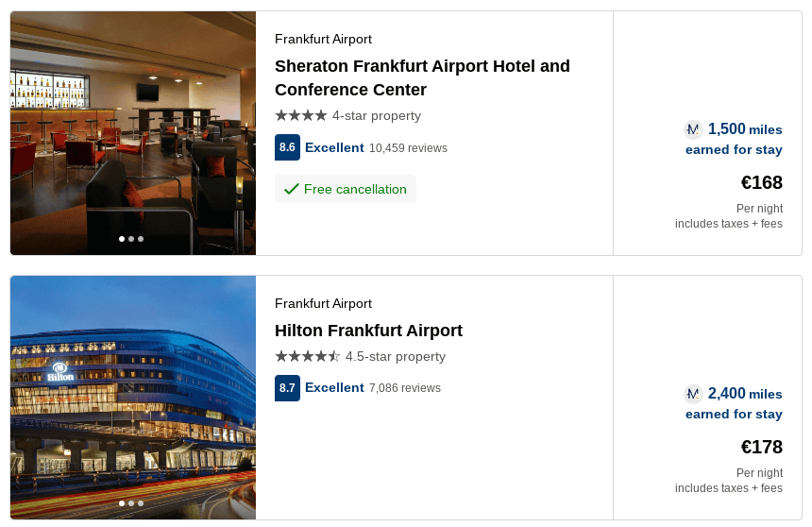812x527 pixels.
Task: Open the Sheraton Frankfurt Airport Hotel listing title
Action: (422, 77)
